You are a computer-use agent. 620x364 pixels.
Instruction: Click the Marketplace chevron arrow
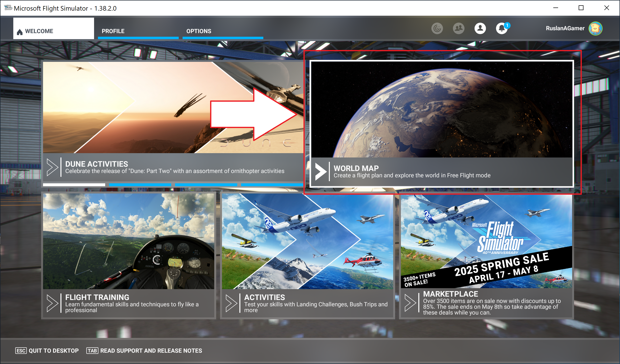(410, 303)
